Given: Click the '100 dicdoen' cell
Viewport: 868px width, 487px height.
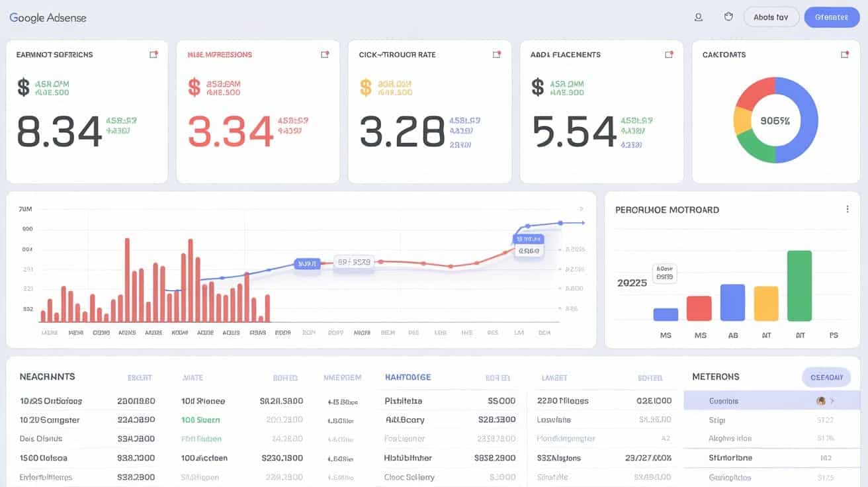Looking at the screenshot, I should click(204, 458).
